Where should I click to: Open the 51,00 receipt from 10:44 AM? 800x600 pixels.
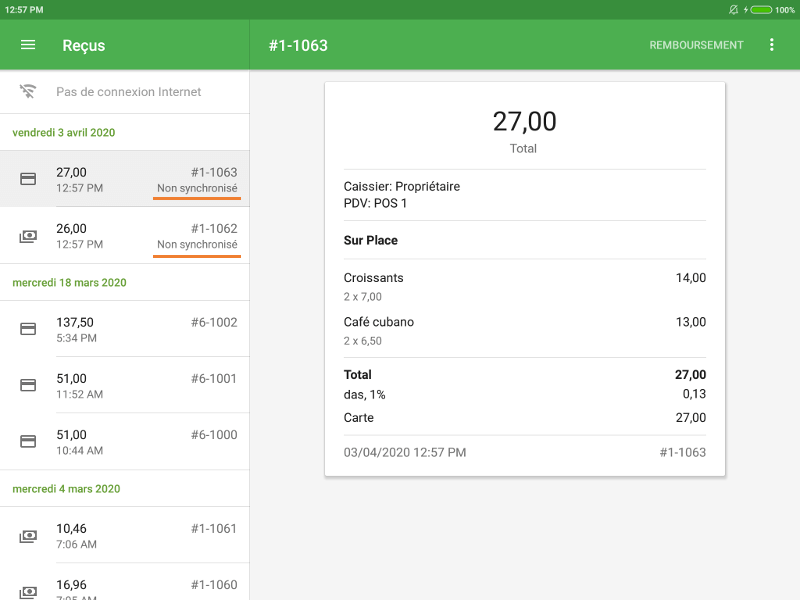[x=125, y=442]
